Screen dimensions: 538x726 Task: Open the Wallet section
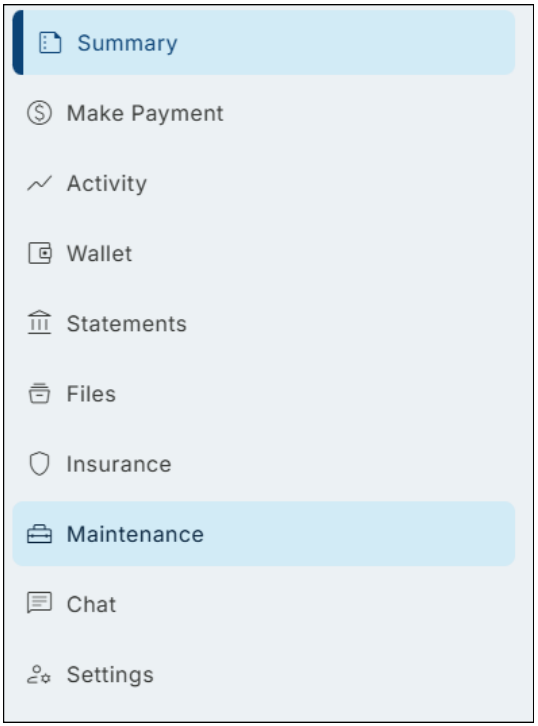pyautogui.click(x=264, y=253)
